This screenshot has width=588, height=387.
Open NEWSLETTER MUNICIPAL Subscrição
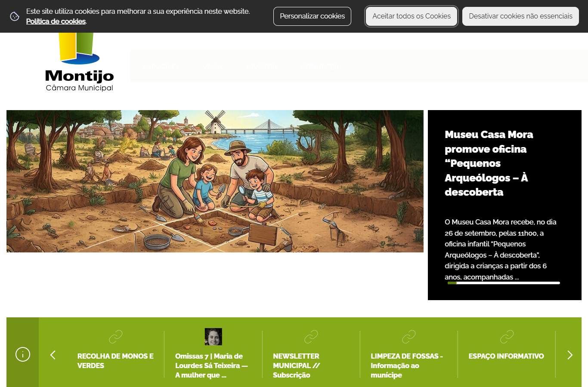[x=296, y=365]
